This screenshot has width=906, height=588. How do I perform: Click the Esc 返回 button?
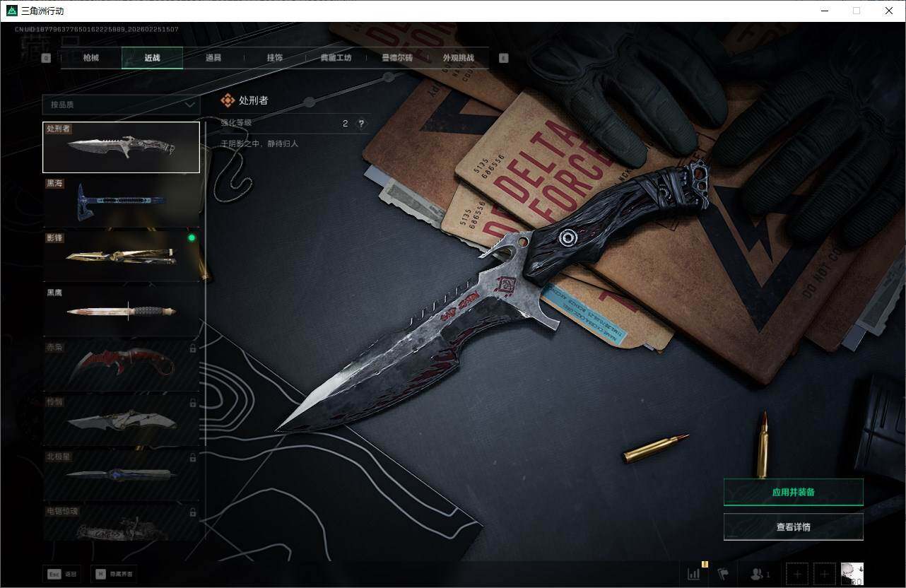point(62,574)
